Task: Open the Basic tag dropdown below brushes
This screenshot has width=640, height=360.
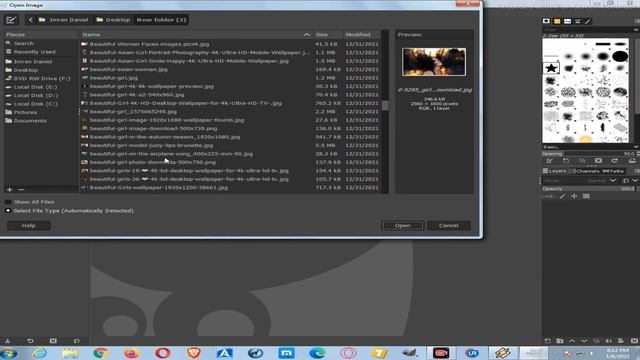Action: [636, 147]
